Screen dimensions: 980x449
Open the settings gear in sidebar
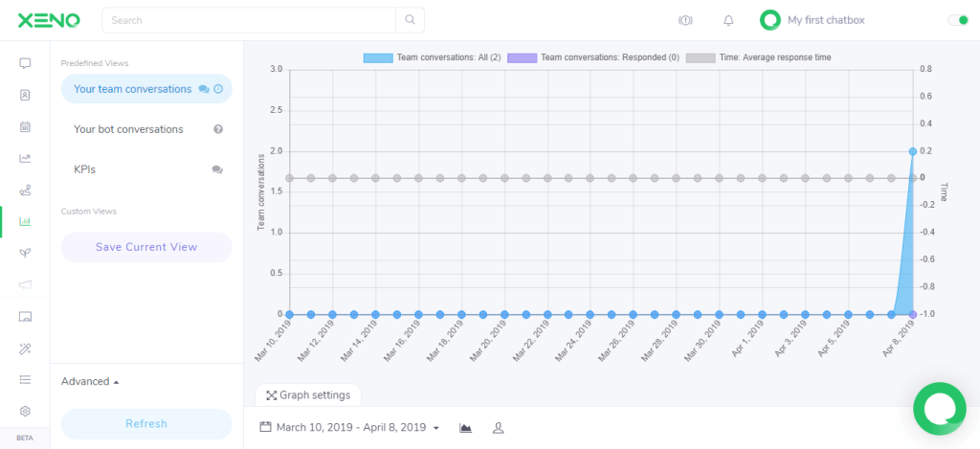pyautogui.click(x=25, y=411)
